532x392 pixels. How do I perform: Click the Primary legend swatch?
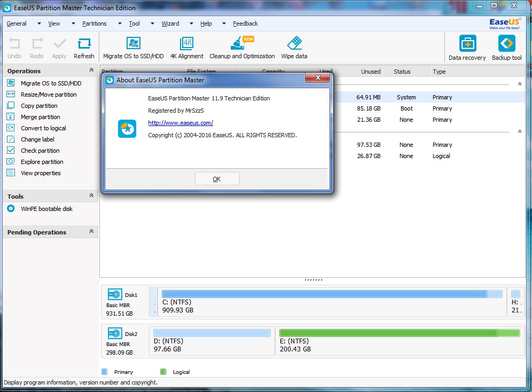point(105,372)
